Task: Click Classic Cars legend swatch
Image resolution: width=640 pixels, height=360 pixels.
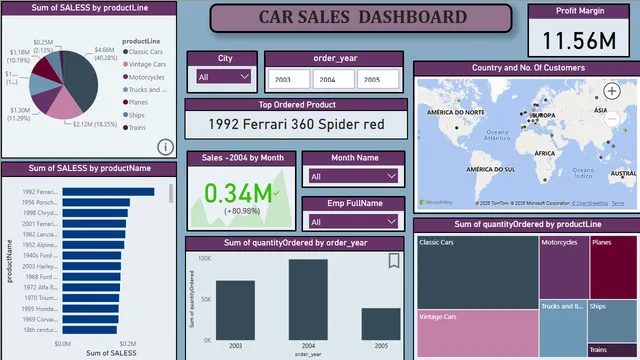Action: click(126, 52)
